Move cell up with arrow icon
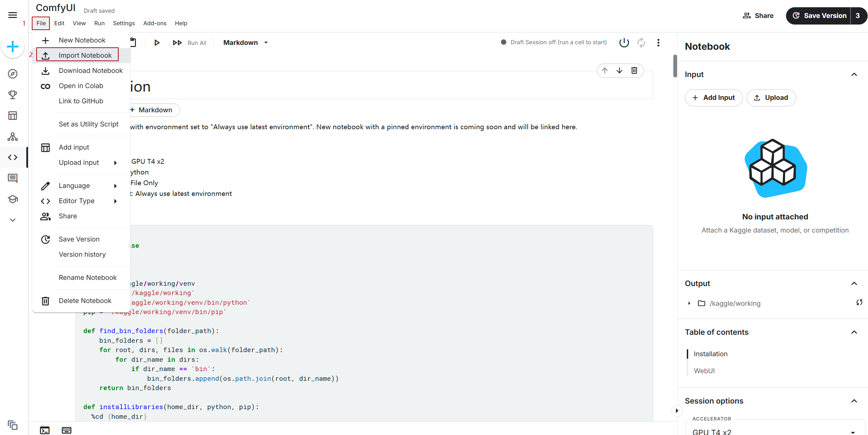868x435 pixels. point(604,70)
